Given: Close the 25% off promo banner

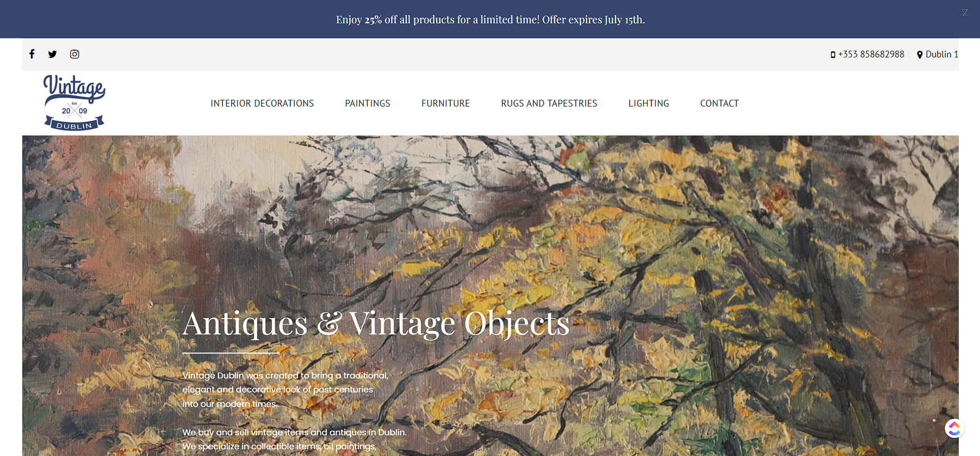Looking at the screenshot, I should click(965, 12).
